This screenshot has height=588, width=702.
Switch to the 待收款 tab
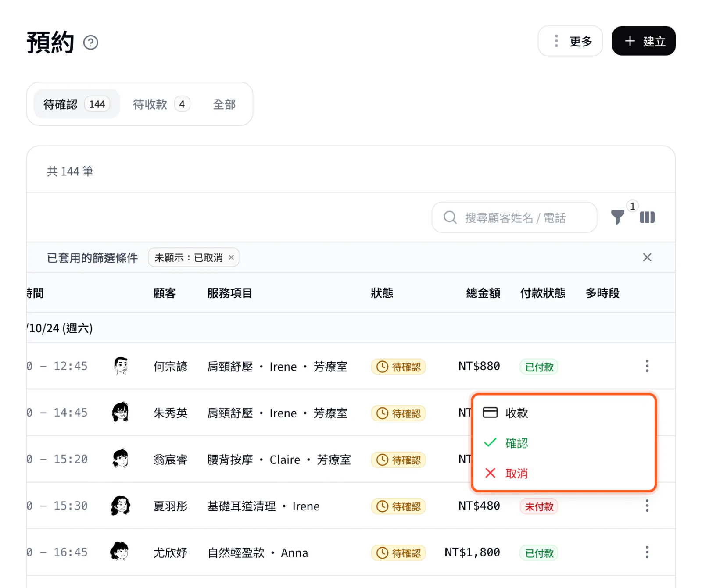pyautogui.click(x=161, y=104)
